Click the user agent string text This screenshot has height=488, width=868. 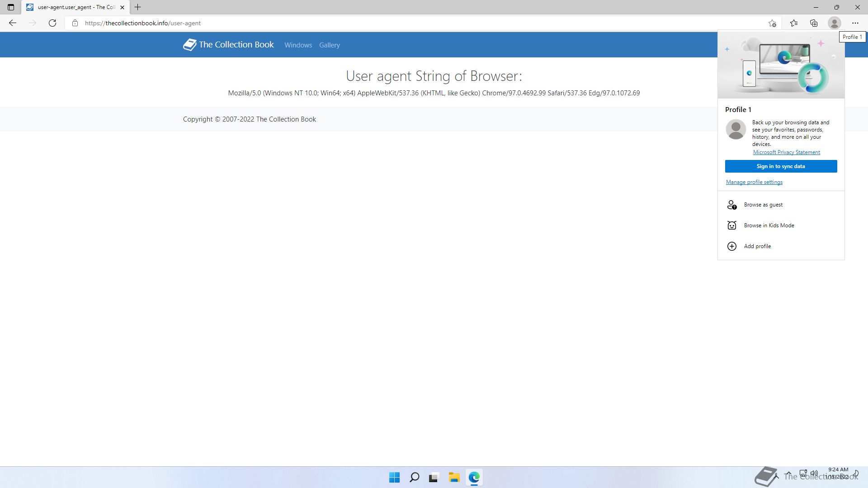[434, 93]
